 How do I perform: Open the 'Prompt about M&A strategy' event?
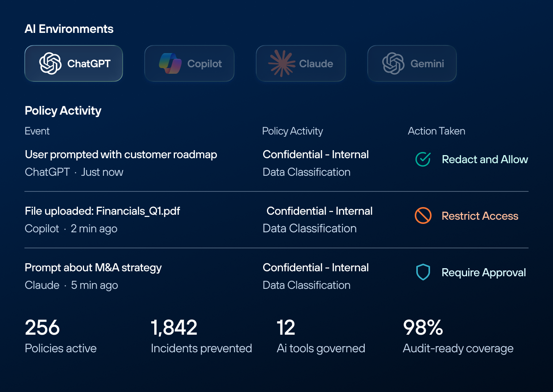(x=93, y=267)
